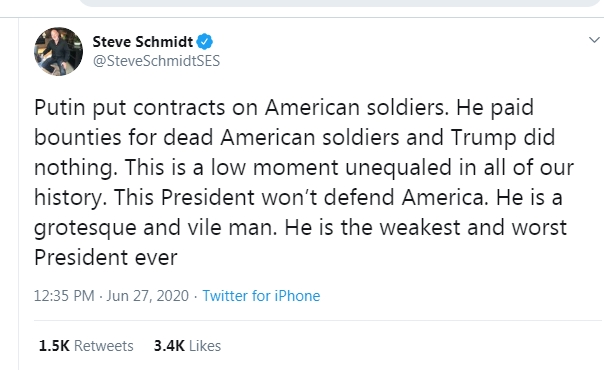Click the word Likes
The width and height of the screenshot is (604, 370).
[x=205, y=346]
